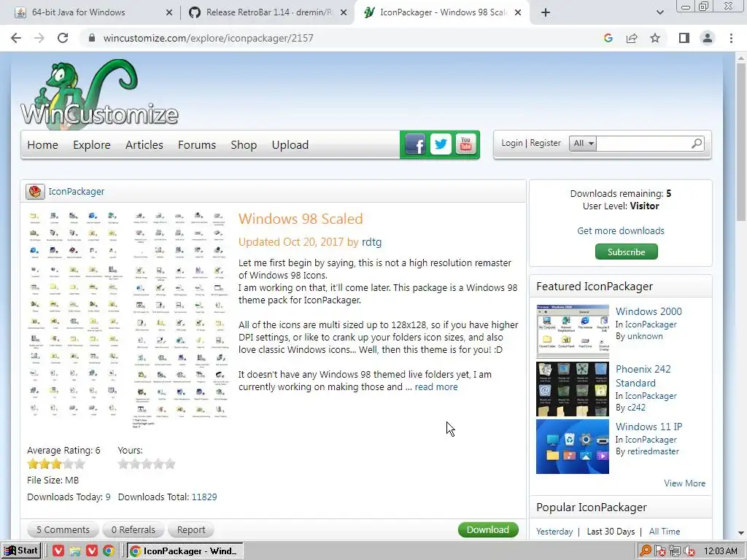
Task: Open the Chrome three-dot menu
Action: point(731,38)
